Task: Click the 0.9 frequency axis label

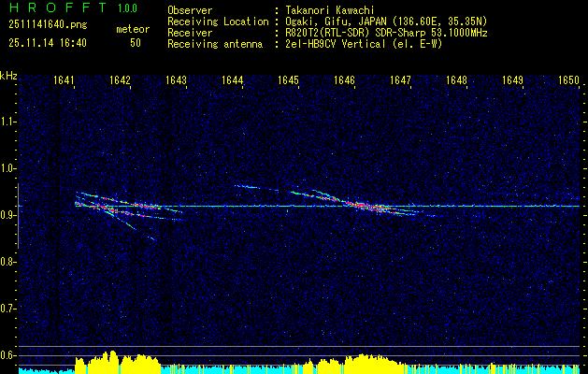Action: (8, 214)
